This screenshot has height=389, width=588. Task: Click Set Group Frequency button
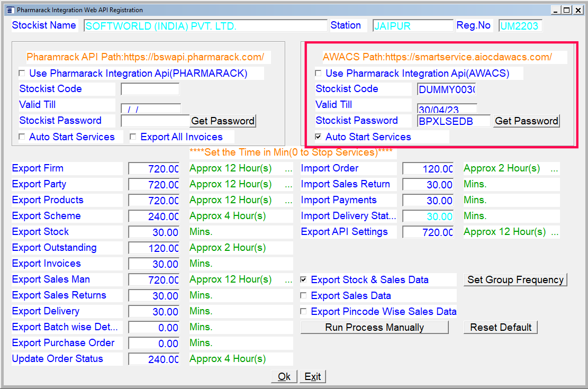click(515, 280)
